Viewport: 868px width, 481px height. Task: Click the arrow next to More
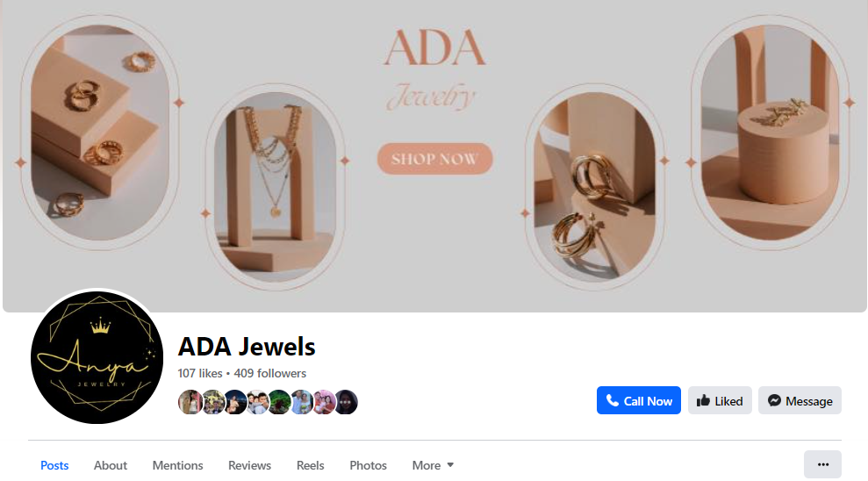(450, 465)
